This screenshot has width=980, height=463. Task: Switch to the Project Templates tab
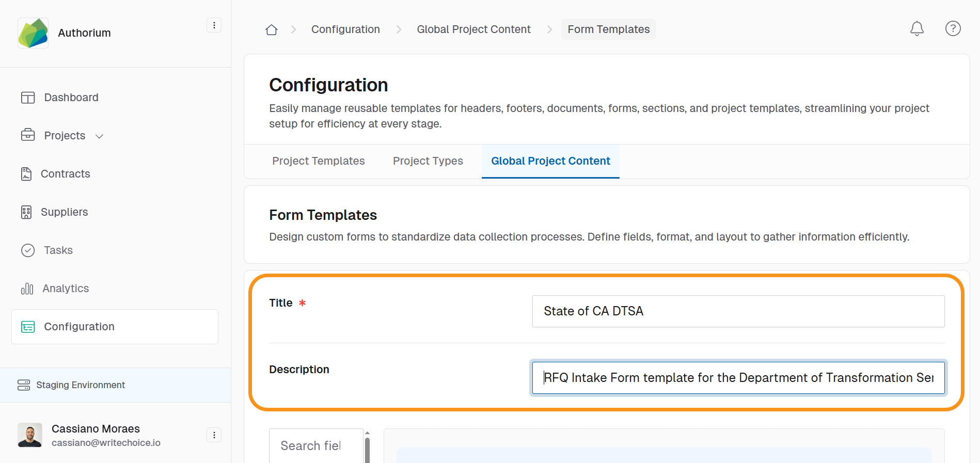(x=318, y=161)
